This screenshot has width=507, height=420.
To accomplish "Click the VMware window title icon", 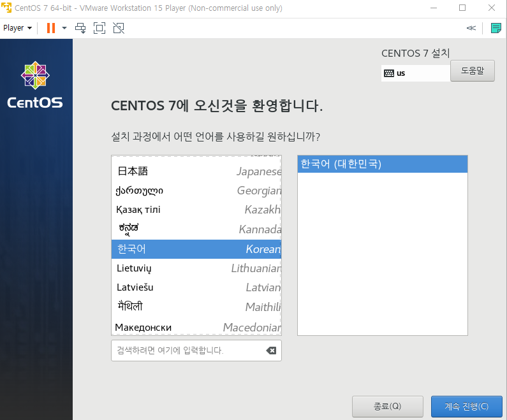I will [x=6, y=8].
